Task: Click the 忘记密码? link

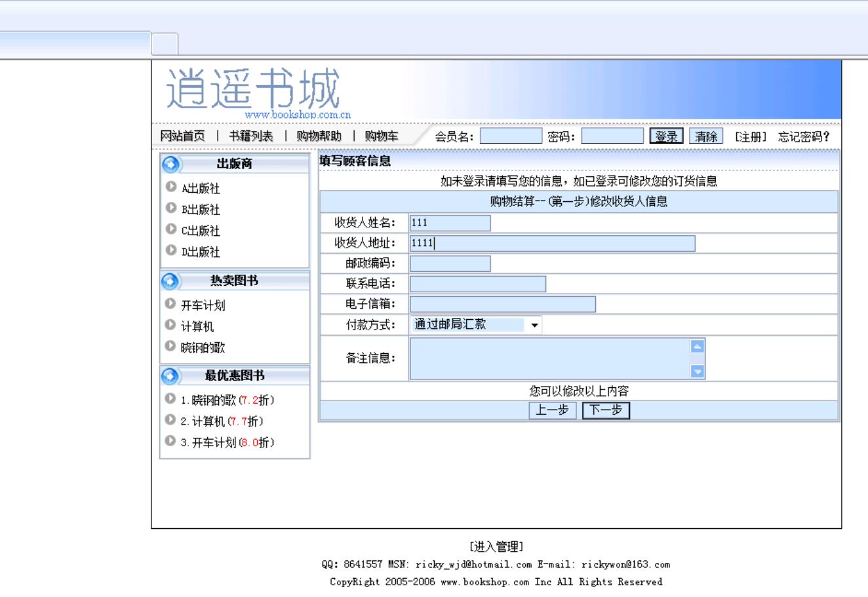Action: pos(804,137)
